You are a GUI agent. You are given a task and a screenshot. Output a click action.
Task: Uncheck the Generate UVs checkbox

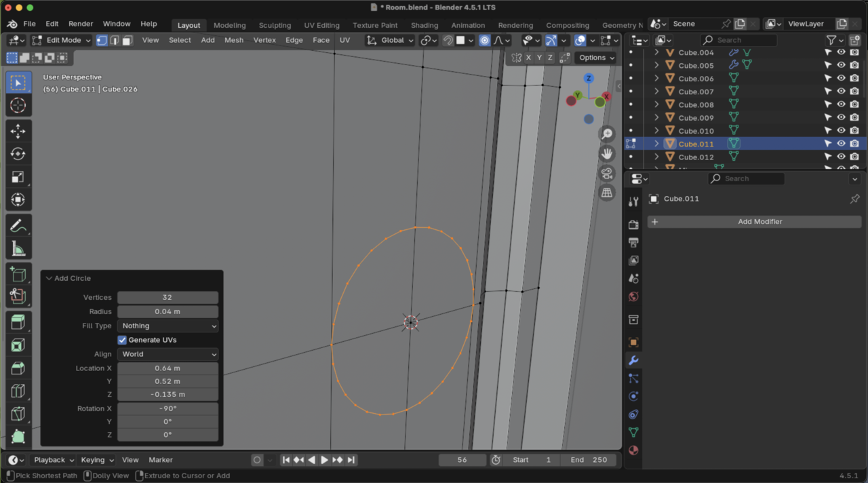coord(123,340)
